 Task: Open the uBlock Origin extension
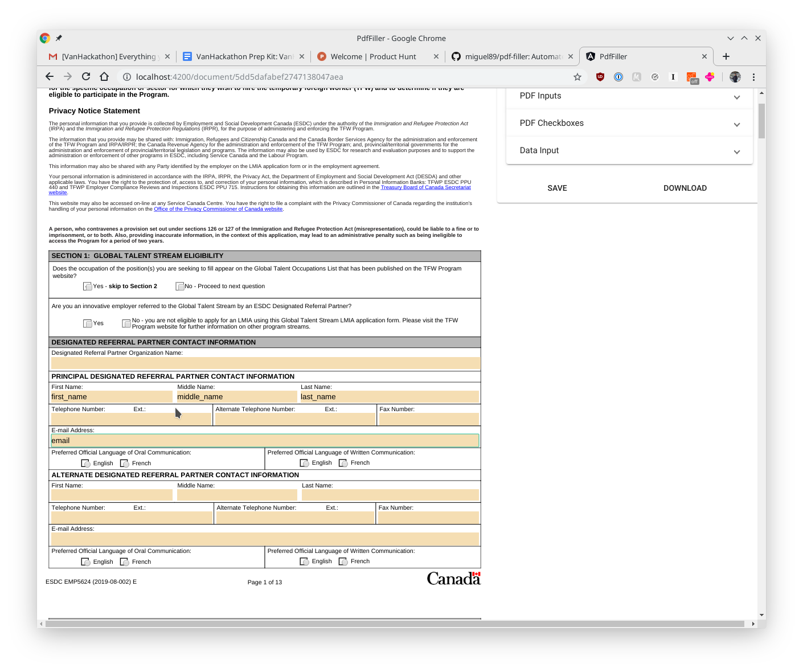(600, 77)
